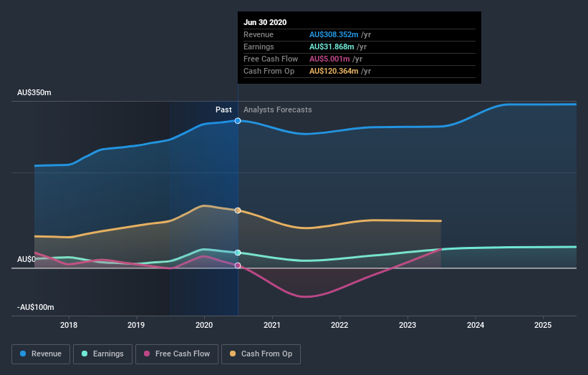Click the 2019 x-axis label
This screenshot has height=375, width=588.
tap(136, 325)
